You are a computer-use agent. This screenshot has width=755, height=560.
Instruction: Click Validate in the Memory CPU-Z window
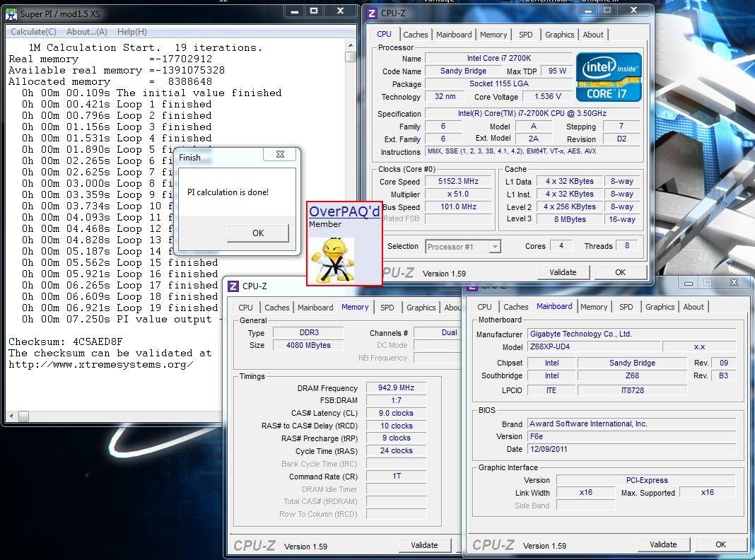click(x=424, y=545)
